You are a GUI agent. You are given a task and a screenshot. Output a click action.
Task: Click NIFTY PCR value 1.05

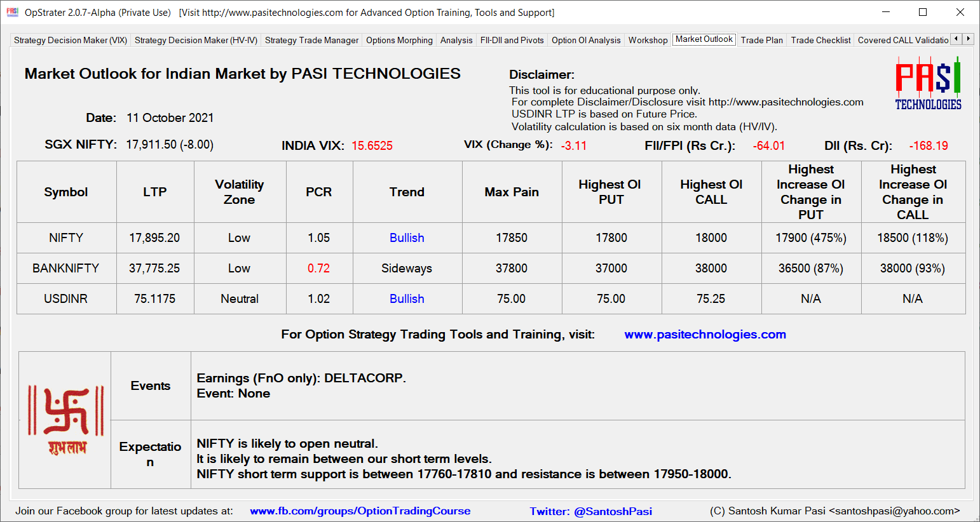point(318,238)
